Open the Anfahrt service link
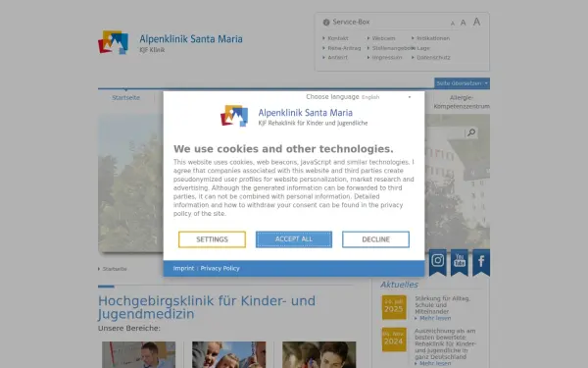588x368 pixels. pyautogui.click(x=337, y=58)
